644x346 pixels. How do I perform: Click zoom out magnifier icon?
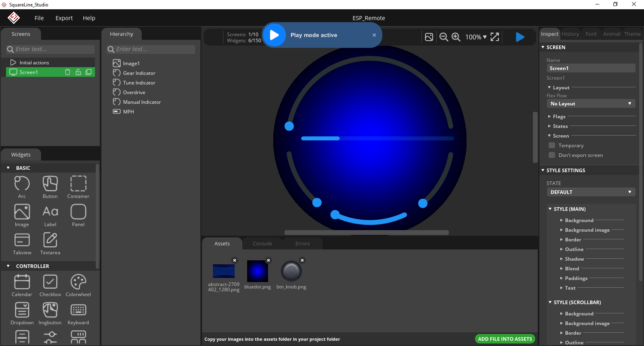point(444,37)
